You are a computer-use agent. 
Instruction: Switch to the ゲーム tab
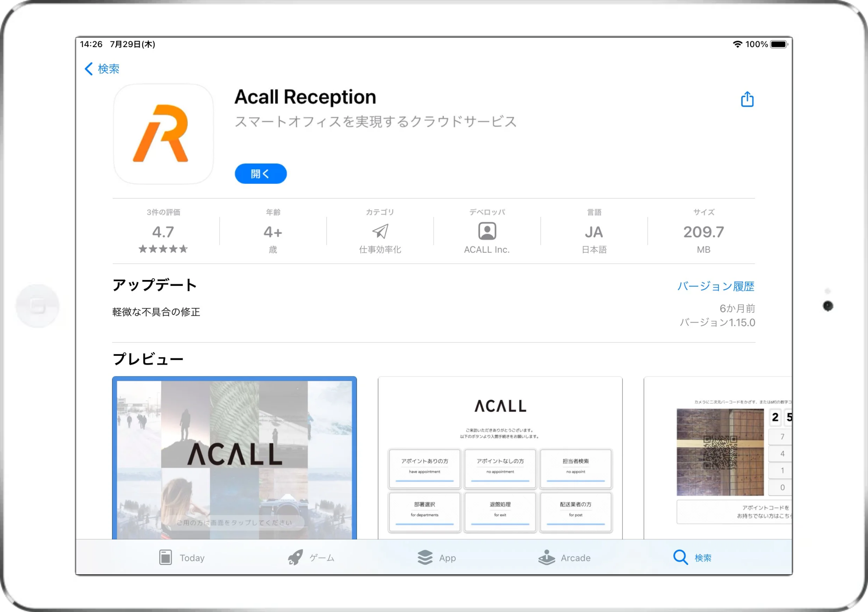point(311,558)
